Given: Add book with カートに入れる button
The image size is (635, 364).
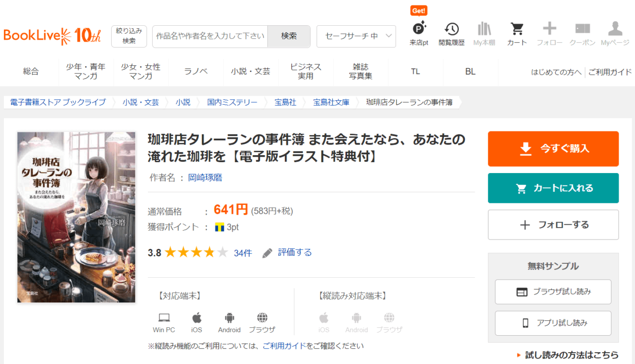Looking at the screenshot, I should tap(553, 188).
